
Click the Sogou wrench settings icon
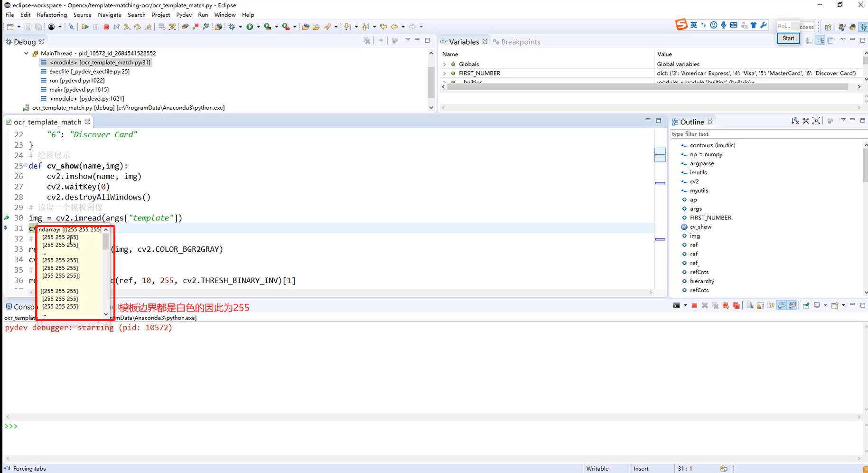click(764, 25)
